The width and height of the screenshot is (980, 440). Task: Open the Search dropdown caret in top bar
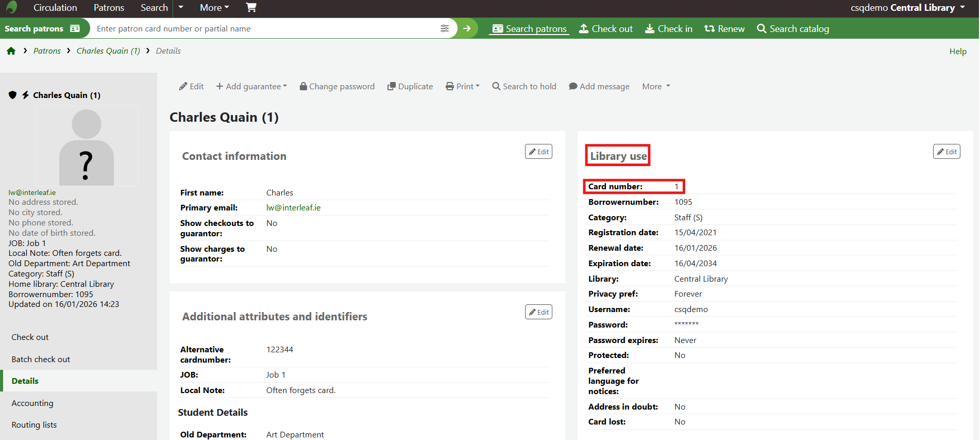pyautogui.click(x=180, y=7)
